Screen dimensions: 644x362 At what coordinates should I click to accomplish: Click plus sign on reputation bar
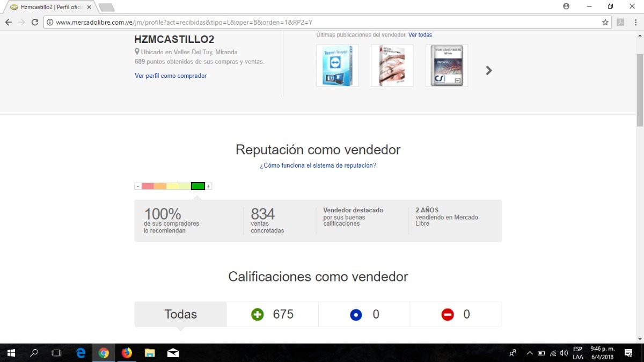click(208, 186)
